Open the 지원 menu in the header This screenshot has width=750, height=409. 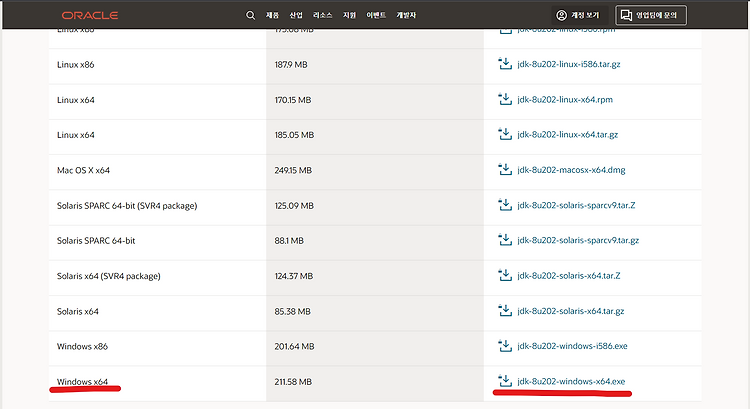(349, 15)
